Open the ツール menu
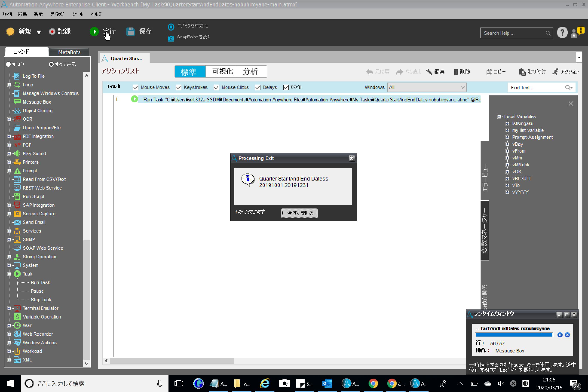Viewport: 588px width, 392px height. click(x=78, y=14)
